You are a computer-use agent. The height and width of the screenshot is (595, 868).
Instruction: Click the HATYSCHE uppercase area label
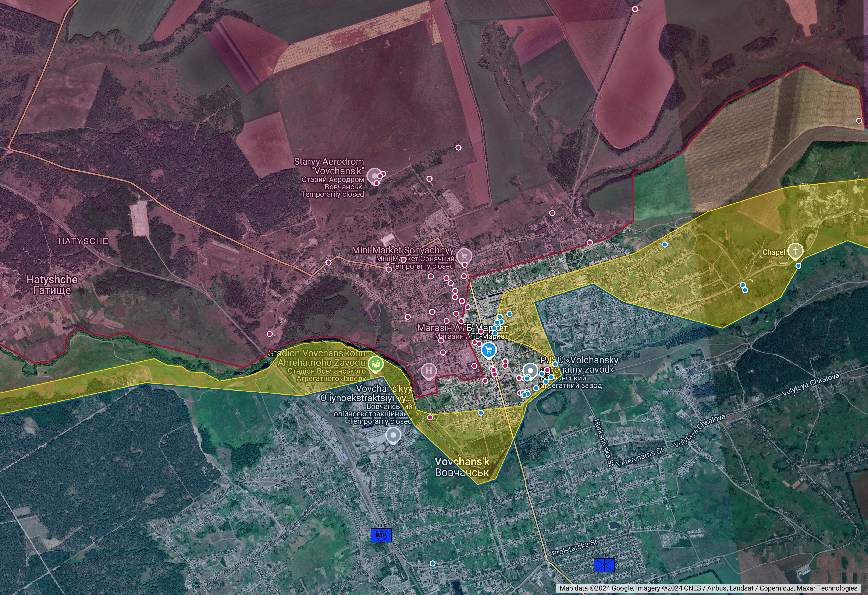[x=83, y=241]
